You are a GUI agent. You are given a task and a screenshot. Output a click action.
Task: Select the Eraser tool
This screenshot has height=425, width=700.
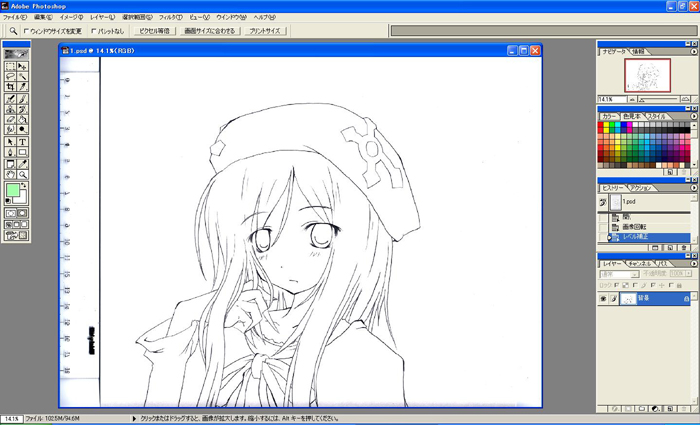tap(10, 119)
